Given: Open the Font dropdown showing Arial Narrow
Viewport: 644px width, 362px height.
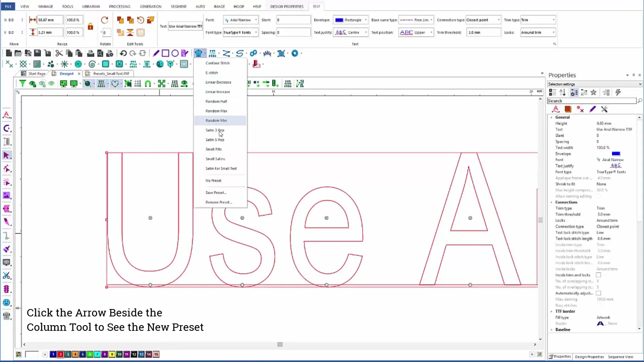Looking at the screenshot, I should (256, 20).
